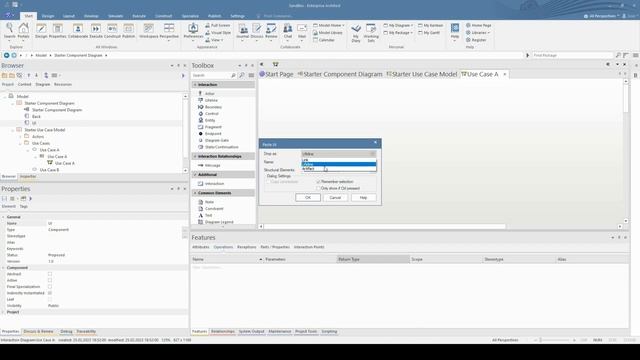Viewport: 640px width, 360px height.
Task: Collapse the Interaction Relationships section
Action: [x=195, y=156]
